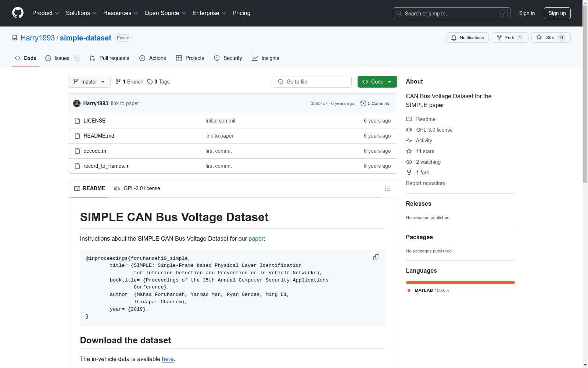
Task: Click the eye icon beside 2 watching
Action: click(409, 162)
